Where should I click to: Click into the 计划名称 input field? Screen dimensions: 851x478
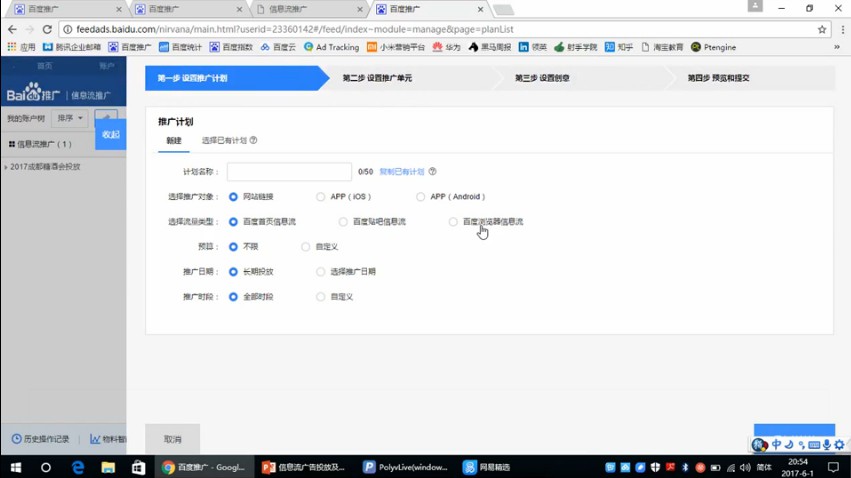tap(289, 171)
